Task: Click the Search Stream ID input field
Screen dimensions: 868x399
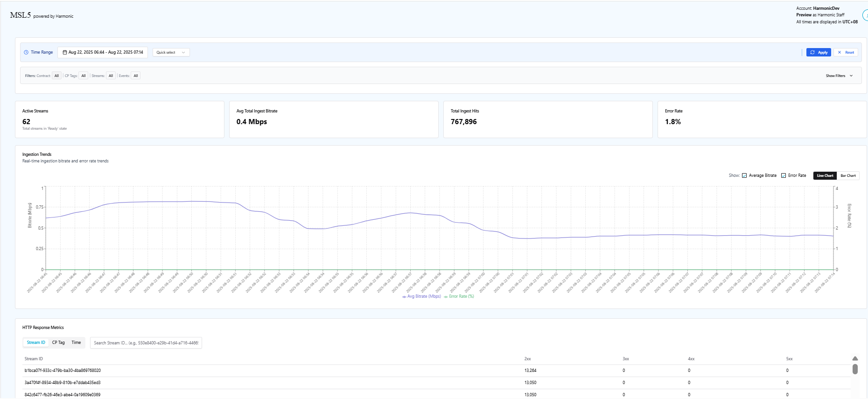Action: pos(146,343)
